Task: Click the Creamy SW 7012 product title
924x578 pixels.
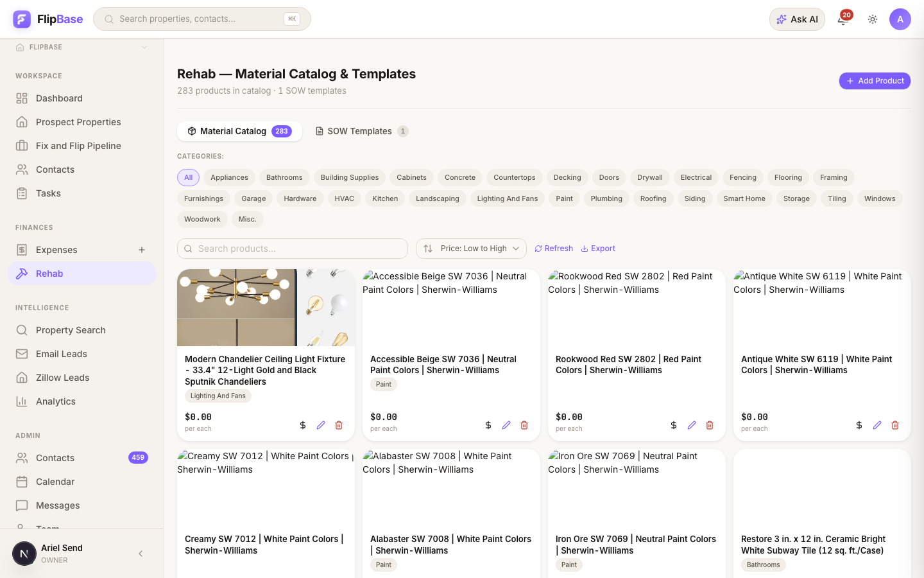Action: point(264,545)
